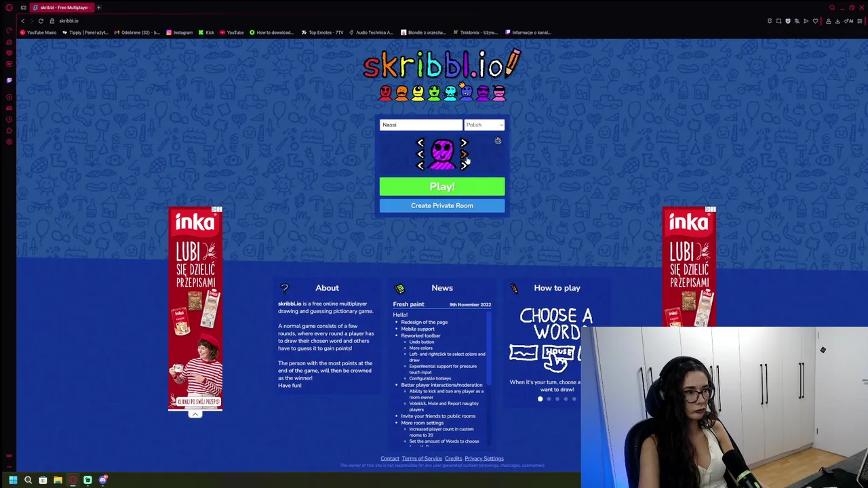Open the YouTube bookmark
The height and width of the screenshot is (488, 868).
[x=231, y=33]
